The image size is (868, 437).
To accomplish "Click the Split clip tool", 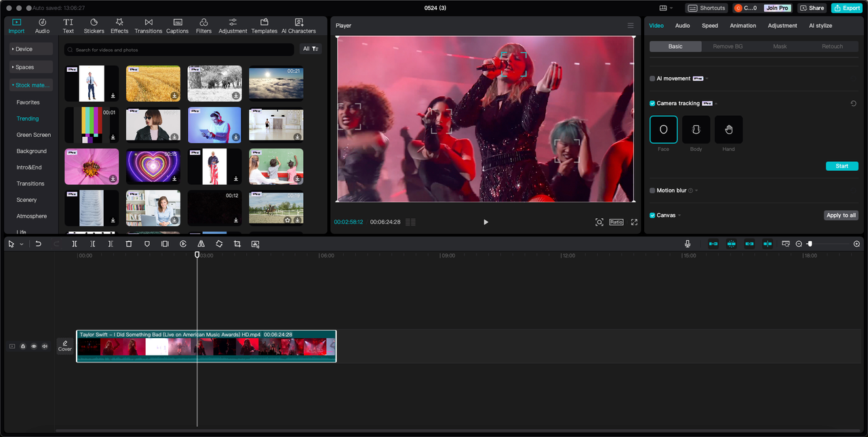I will 75,244.
